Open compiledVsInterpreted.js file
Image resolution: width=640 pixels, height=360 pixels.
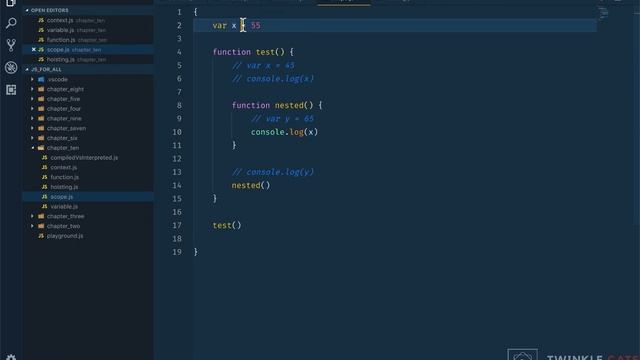[84, 158]
